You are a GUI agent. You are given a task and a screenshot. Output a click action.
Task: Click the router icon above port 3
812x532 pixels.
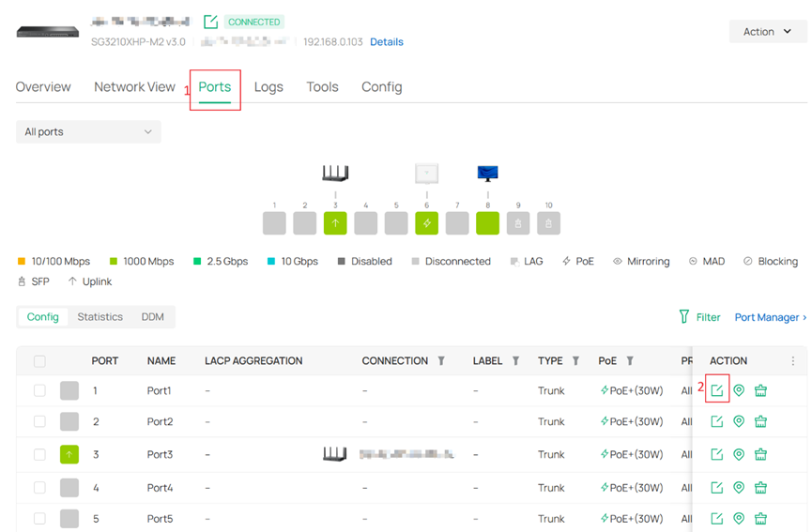coord(335,174)
